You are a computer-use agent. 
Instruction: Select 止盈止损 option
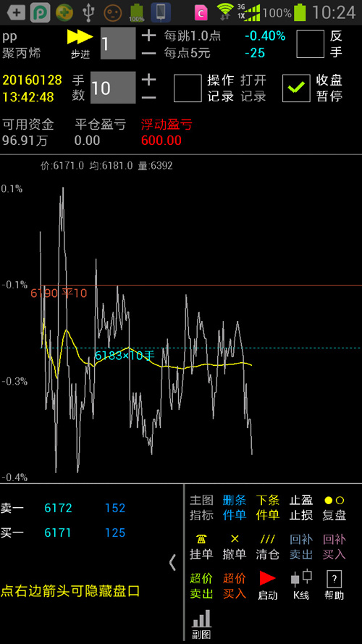point(301,507)
